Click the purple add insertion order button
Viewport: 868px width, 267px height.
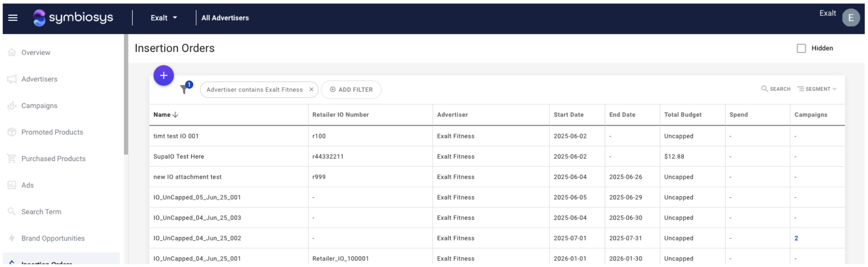[x=164, y=76]
